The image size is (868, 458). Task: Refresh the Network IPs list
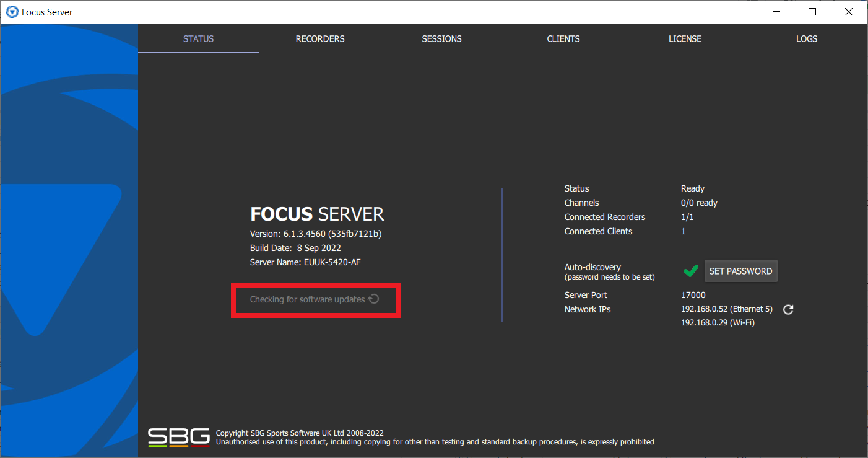pos(788,309)
